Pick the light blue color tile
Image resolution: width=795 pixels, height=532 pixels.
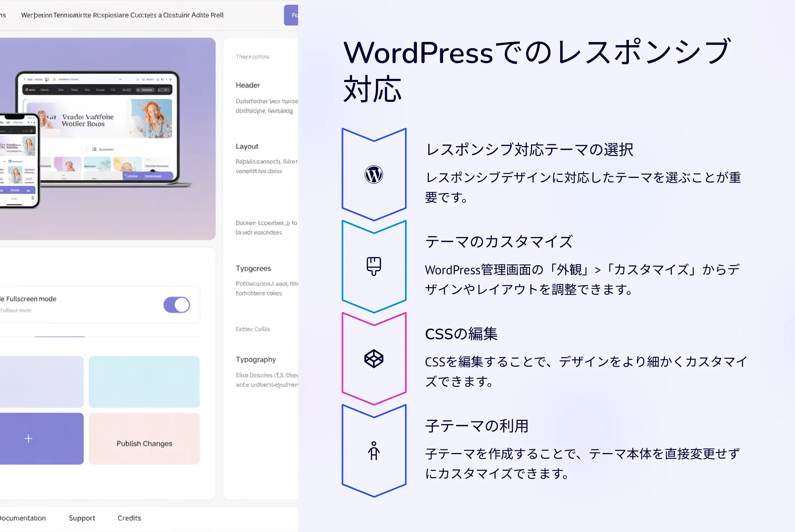pos(144,382)
